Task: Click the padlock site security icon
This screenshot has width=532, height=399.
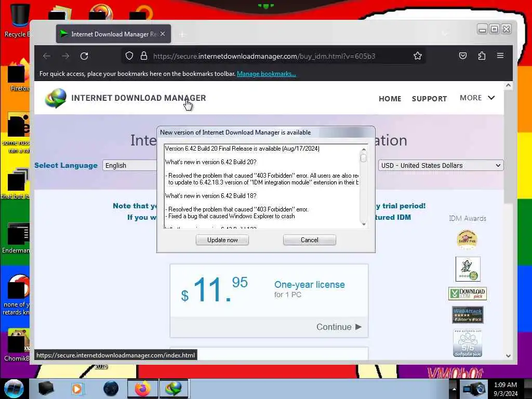Action: 144,56
